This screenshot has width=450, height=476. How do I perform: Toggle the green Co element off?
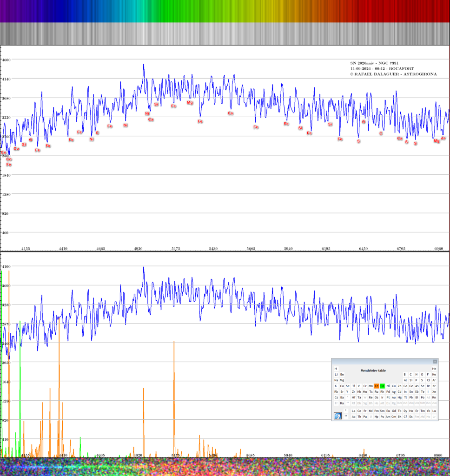point(382,386)
